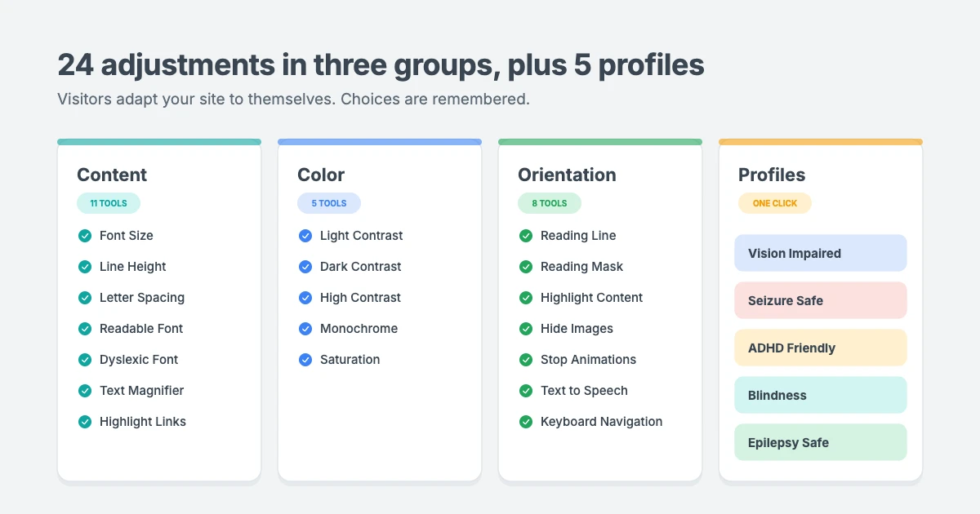
Task: Click the Letter Spacing label
Action: tap(142, 298)
